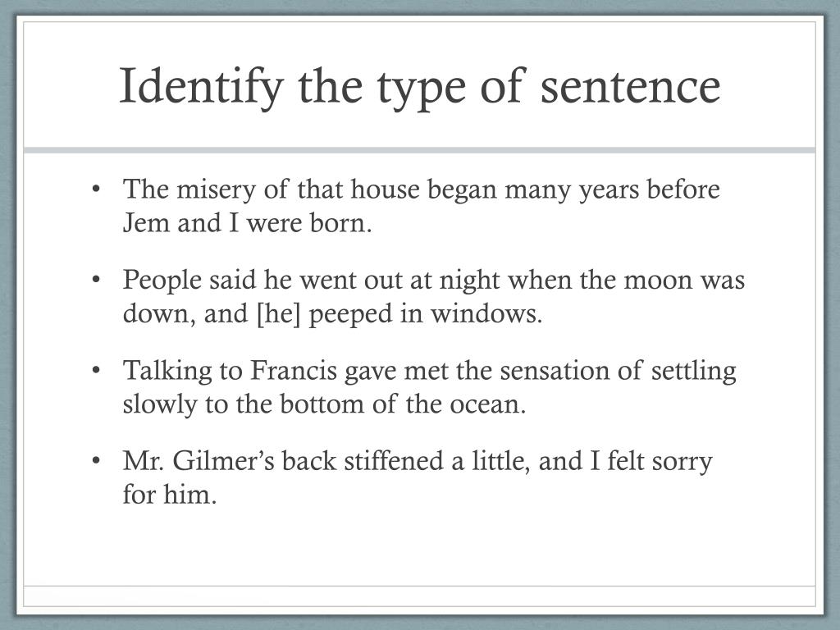Click the bracketed word '[he]'
Screen dimensions: 840x630
coord(279,314)
